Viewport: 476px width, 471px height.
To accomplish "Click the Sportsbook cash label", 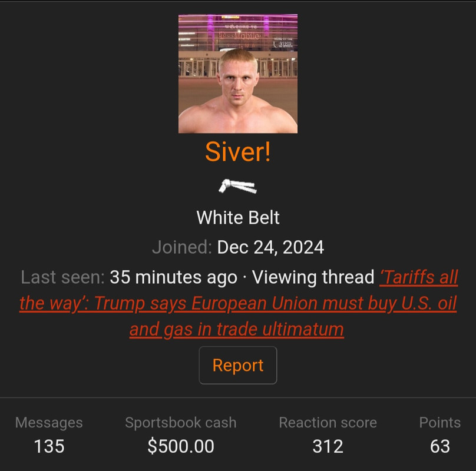I will pyautogui.click(x=181, y=423).
